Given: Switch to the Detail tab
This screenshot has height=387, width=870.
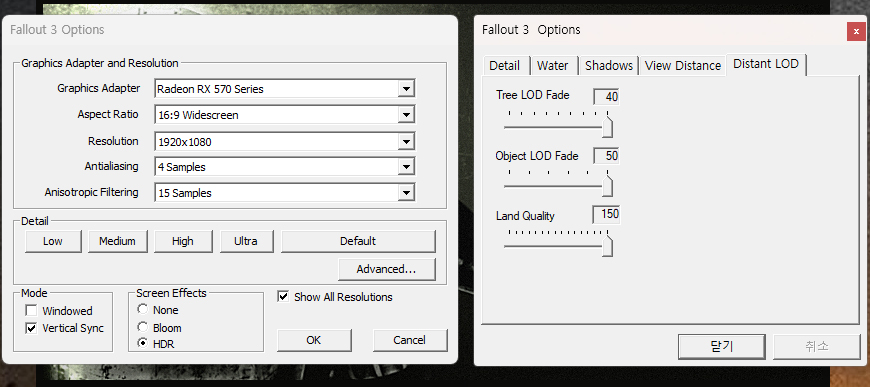Looking at the screenshot, I should click(504, 66).
